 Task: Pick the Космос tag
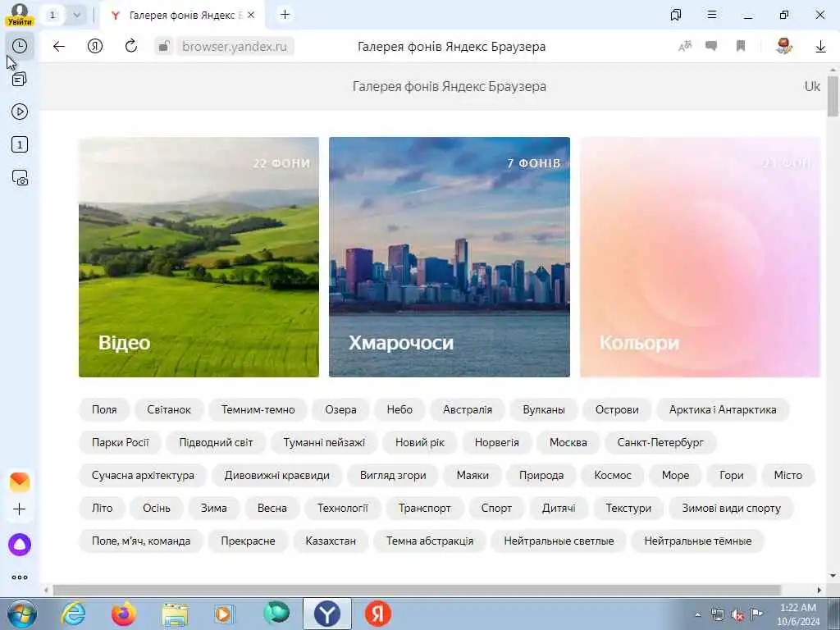pos(613,475)
